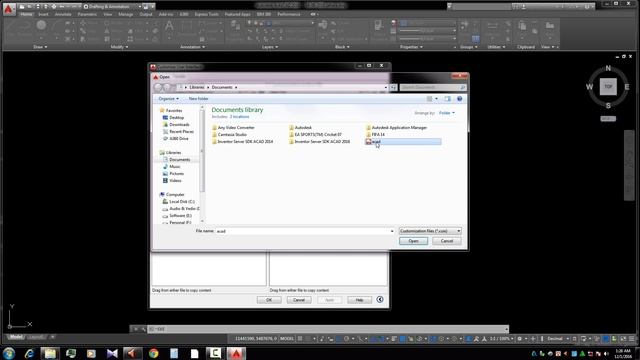Select the Circle tool in Draw panel
Image resolution: width=640 pixels, height=360 pixels.
(41, 25)
